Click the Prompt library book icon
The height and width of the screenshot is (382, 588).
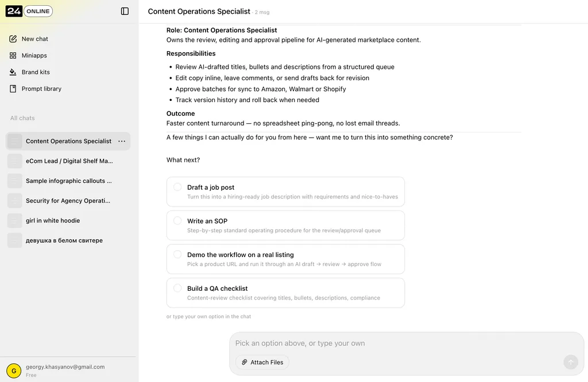pos(13,89)
